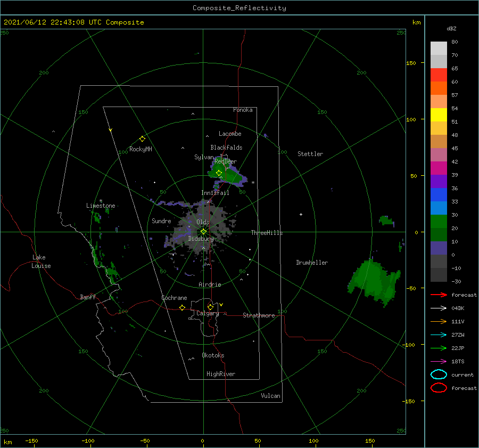Click the light blue swatch below 33 dBZ
479x448 pixels.
point(439,208)
